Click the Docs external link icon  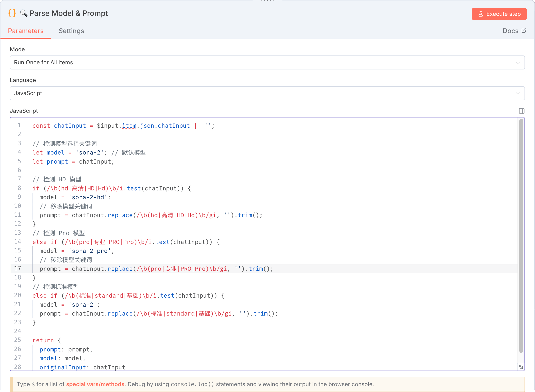pos(524,30)
